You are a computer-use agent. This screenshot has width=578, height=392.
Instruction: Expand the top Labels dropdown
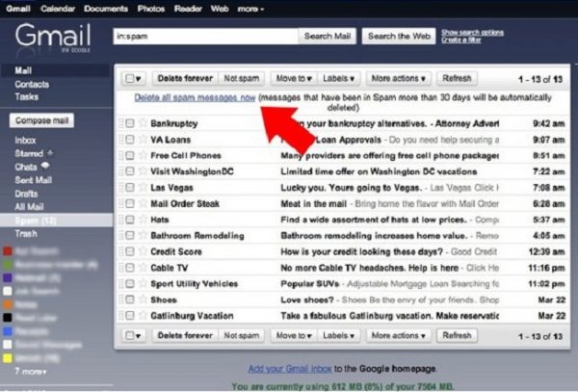click(x=339, y=78)
